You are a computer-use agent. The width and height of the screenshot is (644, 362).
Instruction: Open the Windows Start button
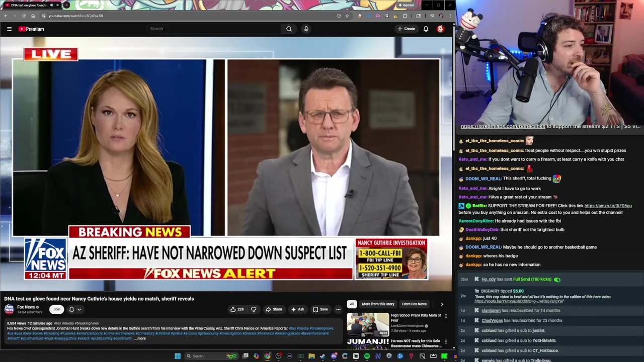point(178,356)
